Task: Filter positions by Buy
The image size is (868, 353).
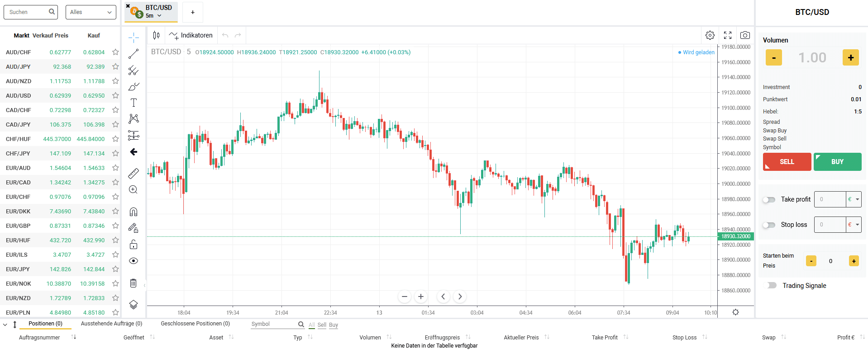Action: tap(334, 325)
